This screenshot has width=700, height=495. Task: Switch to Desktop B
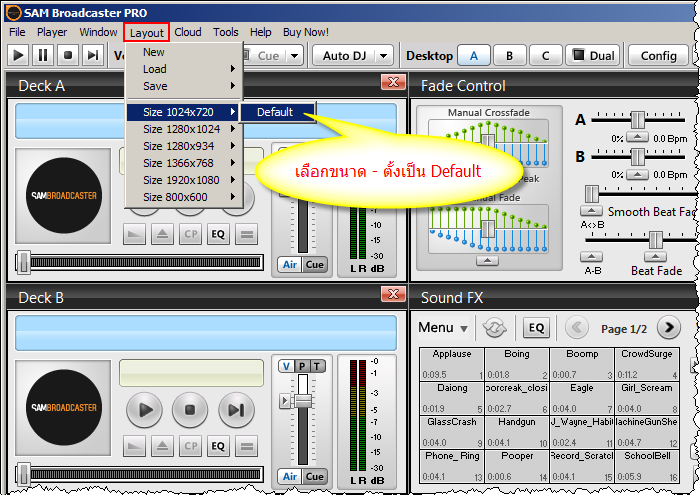click(x=509, y=56)
